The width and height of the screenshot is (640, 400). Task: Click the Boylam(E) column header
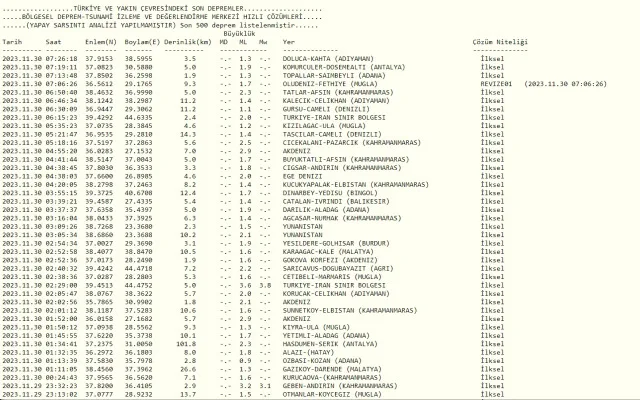[142, 42]
